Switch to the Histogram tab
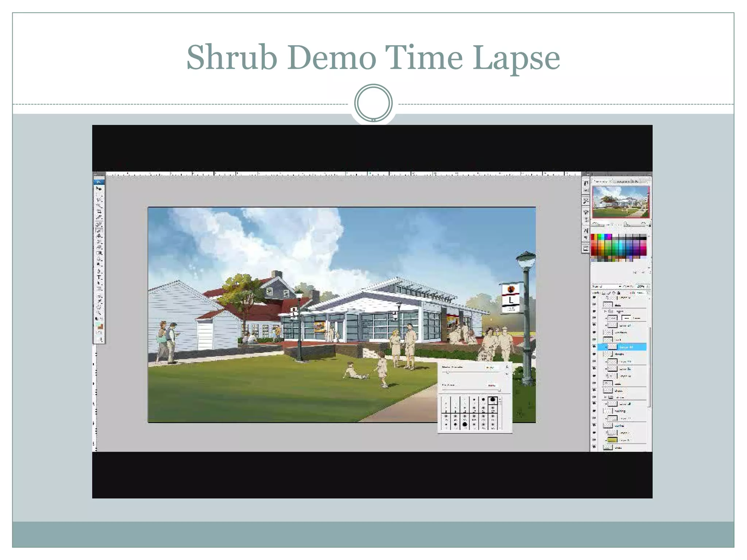 (622, 182)
